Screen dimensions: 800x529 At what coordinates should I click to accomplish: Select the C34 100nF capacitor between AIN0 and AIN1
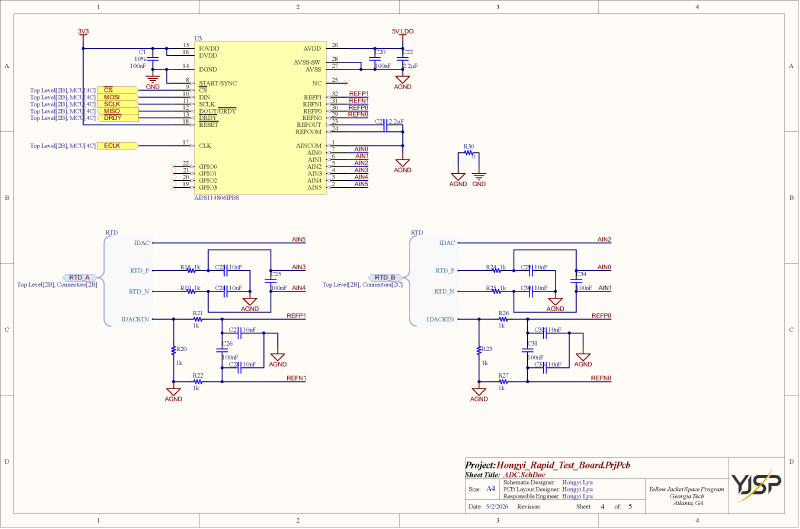(x=576, y=281)
